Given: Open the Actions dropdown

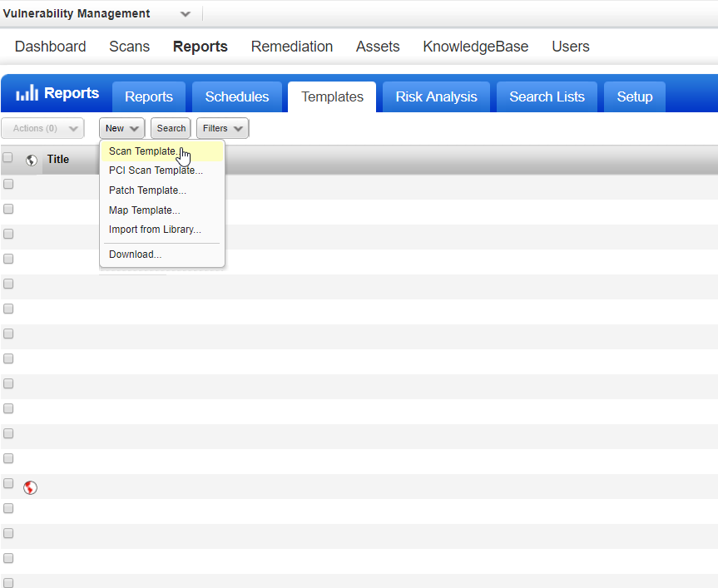Looking at the screenshot, I should [42, 128].
